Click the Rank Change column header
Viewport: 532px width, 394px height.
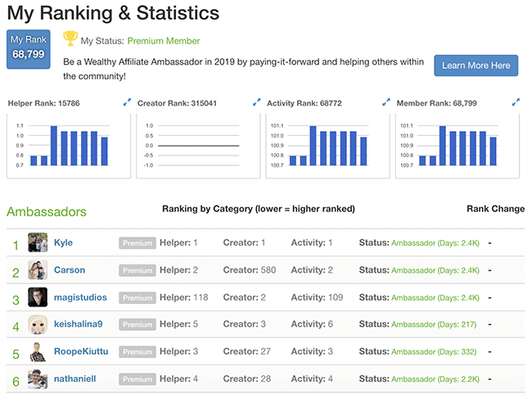[496, 209]
